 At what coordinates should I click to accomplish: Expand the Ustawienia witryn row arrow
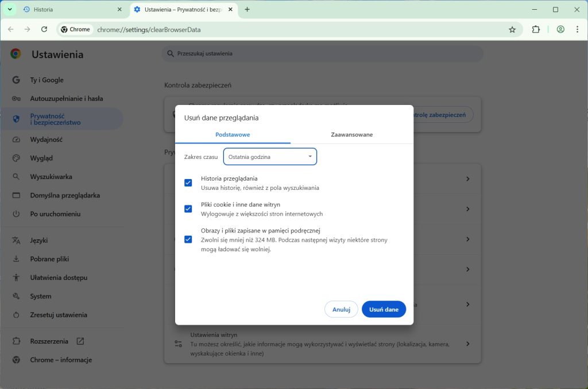[x=467, y=344]
